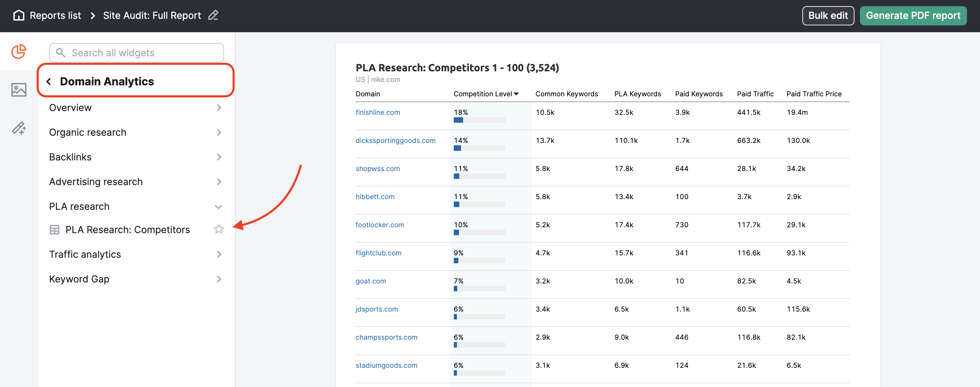Open the champssports.com link
The height and width of the screenshot is (387, 980).
[x=386, y=337]
